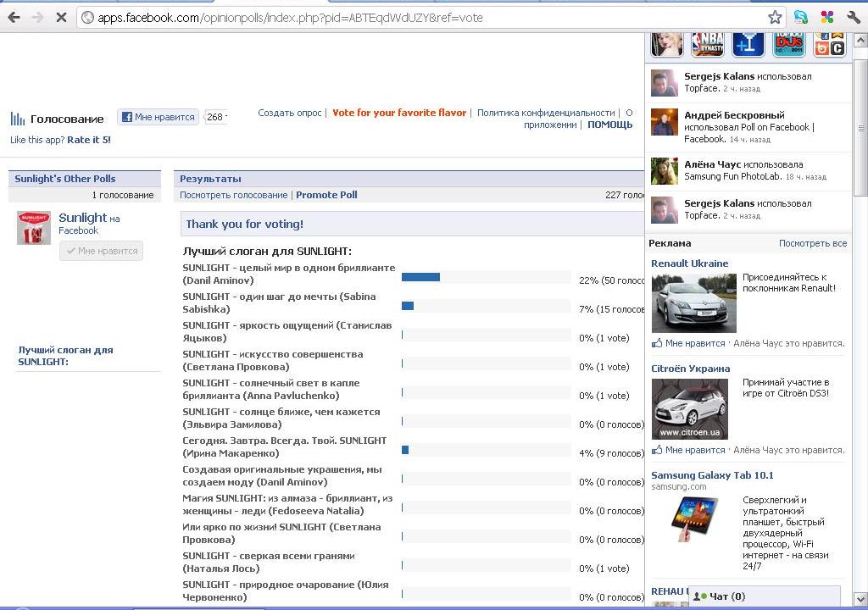
Task: Click 'Promote Poll' link
Action: (x=326, y=195)
